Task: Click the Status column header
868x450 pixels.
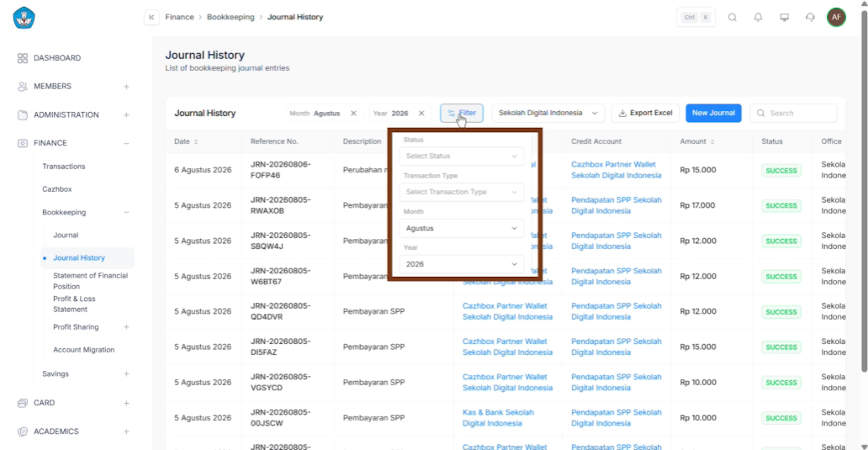Action: 772,141
